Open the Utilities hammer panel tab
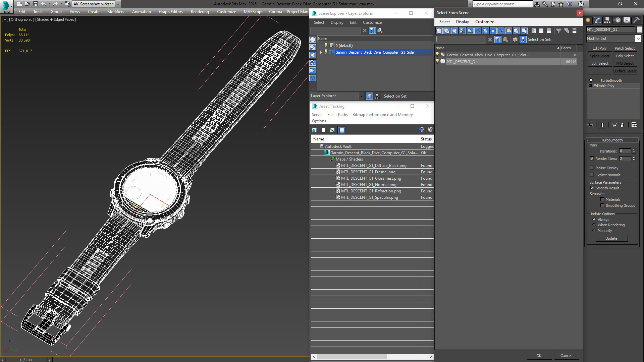 [636, 20]
